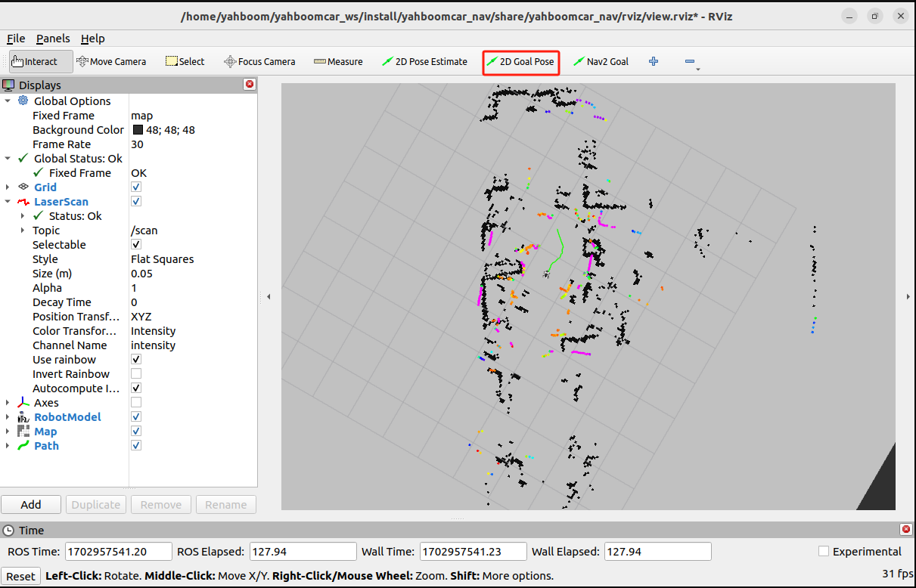Select the Interact tool
916x588 pixels.
pos(41,61)
